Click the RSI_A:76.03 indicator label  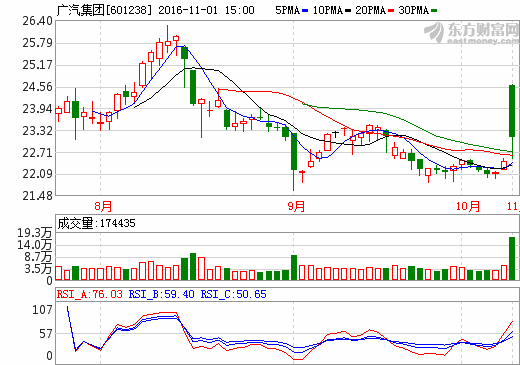click(90, 294)
